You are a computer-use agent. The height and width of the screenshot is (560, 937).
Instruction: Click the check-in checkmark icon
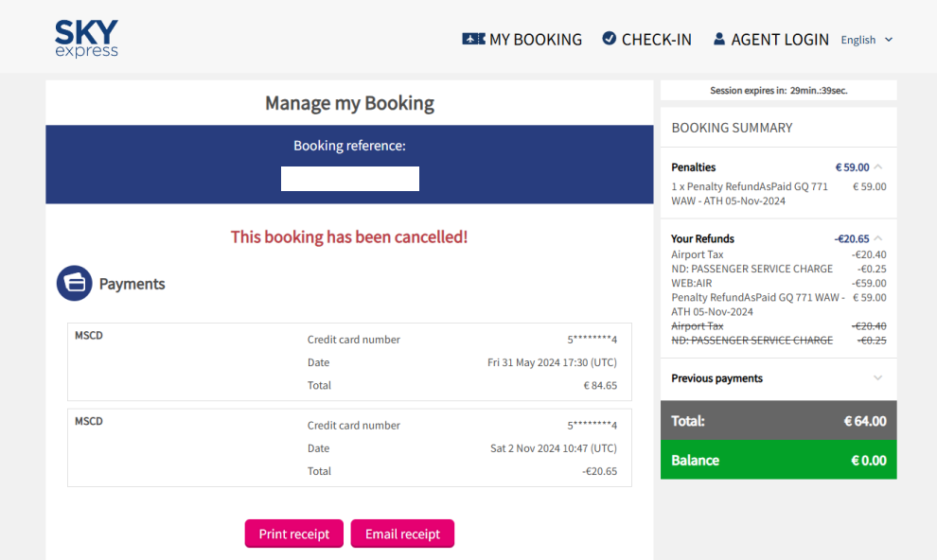pos(610,39)
